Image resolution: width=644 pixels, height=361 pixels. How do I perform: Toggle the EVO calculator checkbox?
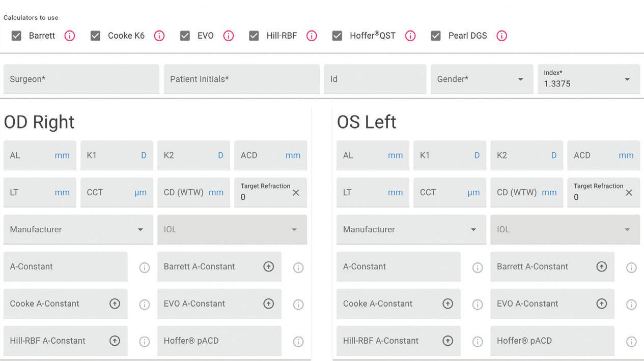click(185, 36)
